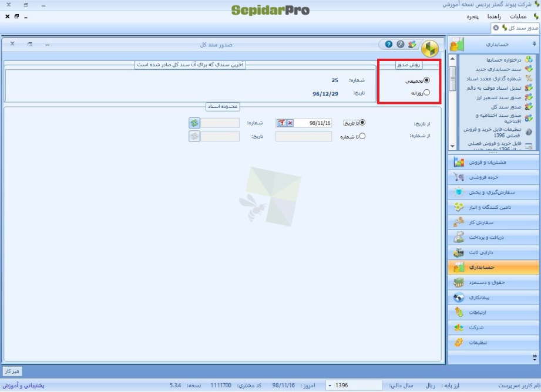
Task: Open the تامين کنندگان و انبار module
Action: coord(493,207)
